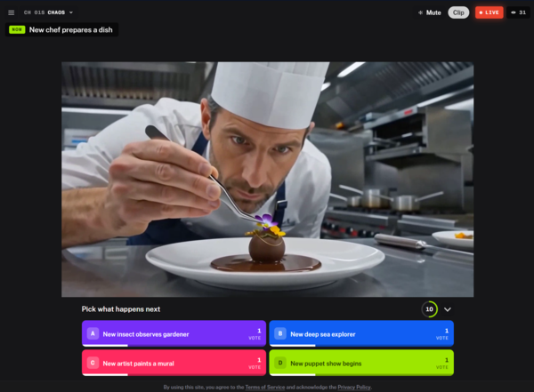Image resolution: width=534 pixels, height=392 pixels.
Task: Open the Privacy Policy link
Action: [x=354, y=388]
